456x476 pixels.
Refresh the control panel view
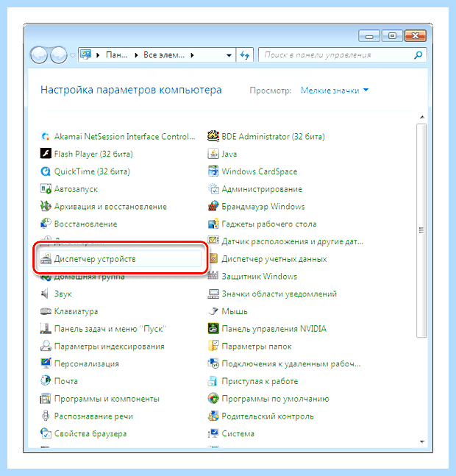click(244, 55)
